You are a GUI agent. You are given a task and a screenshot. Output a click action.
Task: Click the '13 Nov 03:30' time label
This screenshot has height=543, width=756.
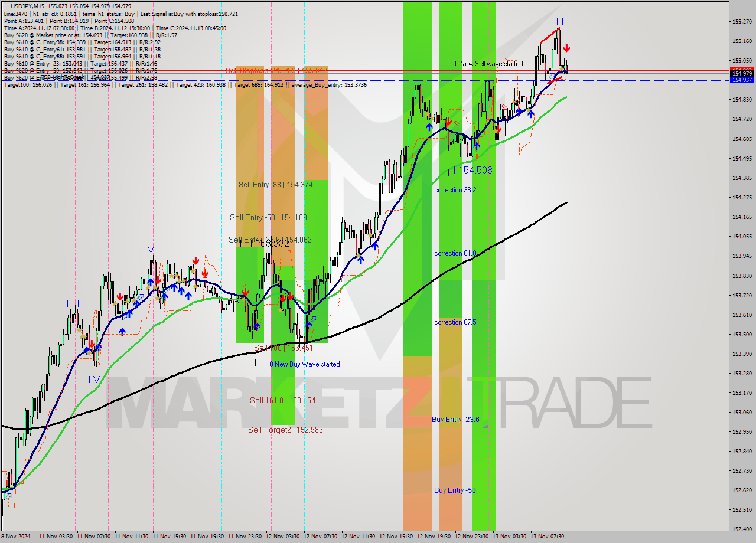[510, 537]
